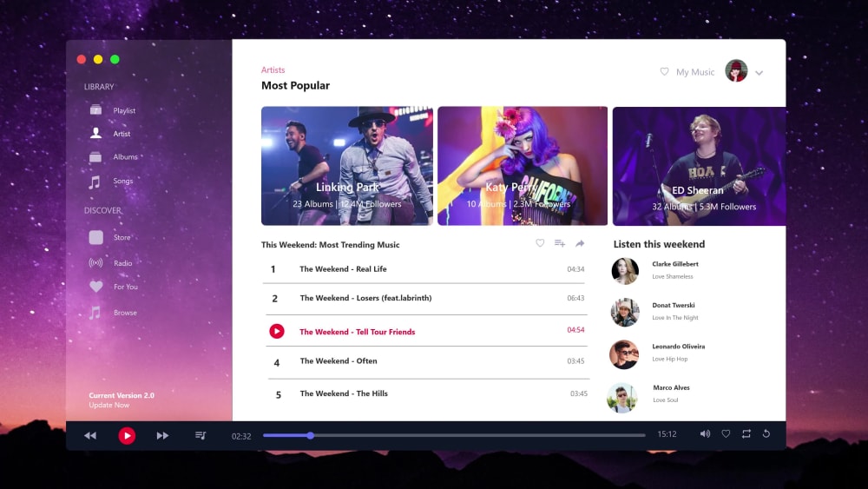Open Marco Alves's avatar
The image size is (868, 489).
(x=622, y=397)
